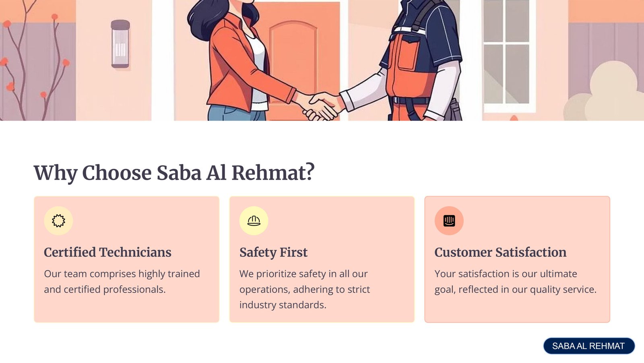This screenshot has width=644, height=363.
Task: Click the certified badge icon
Action: [x=58, y=221]
